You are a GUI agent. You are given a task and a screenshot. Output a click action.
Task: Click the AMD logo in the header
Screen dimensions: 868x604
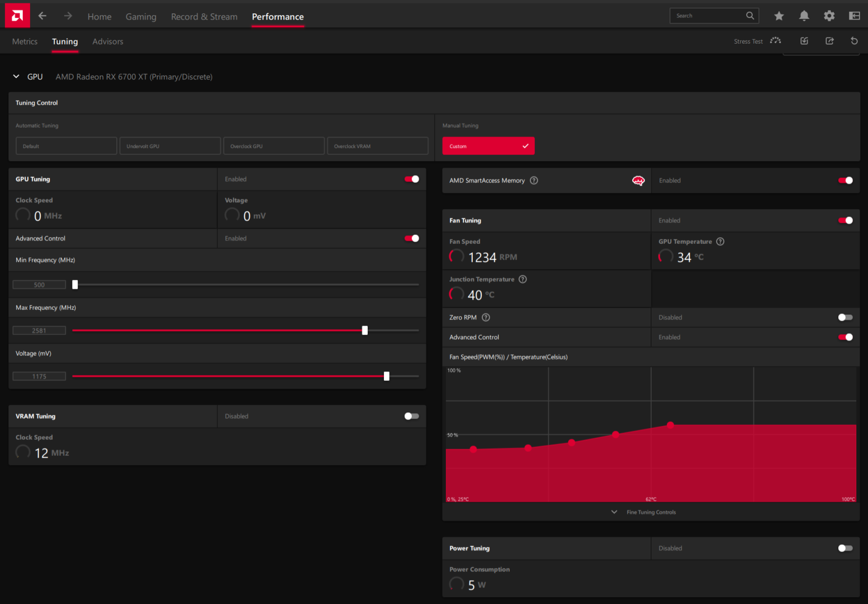[x=17, y=16]
